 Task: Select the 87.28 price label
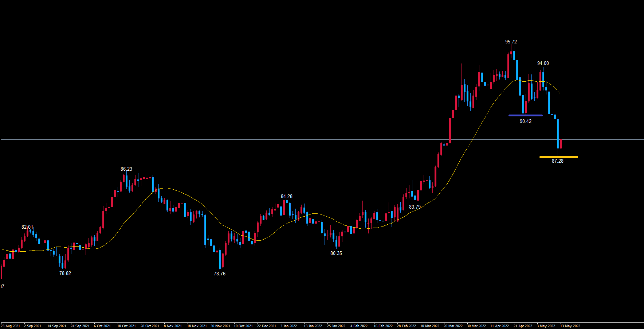pyautogui.click(x=557, y=161)
